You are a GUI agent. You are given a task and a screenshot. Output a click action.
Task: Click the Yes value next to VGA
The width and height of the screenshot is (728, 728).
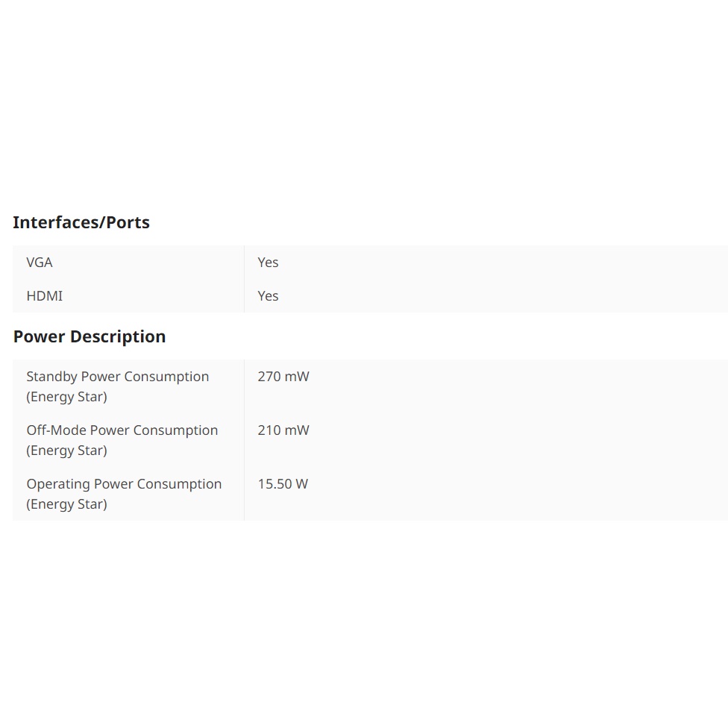(x=268, y=263)
